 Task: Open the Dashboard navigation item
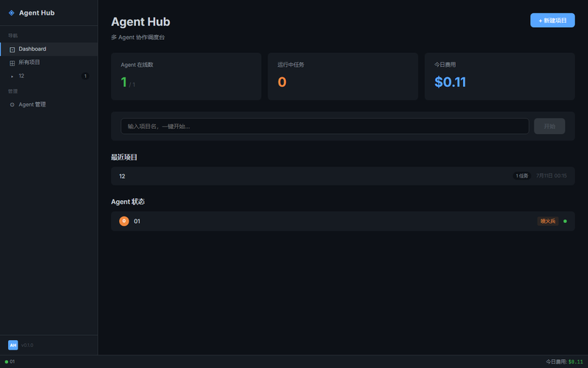pos(49,49)
